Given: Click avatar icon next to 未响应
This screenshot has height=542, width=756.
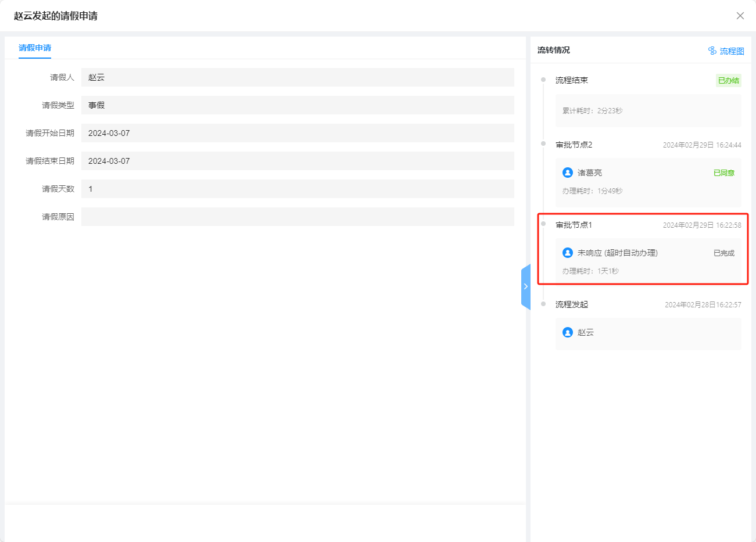Looking at the screenshot, I should tap(568, 253).
